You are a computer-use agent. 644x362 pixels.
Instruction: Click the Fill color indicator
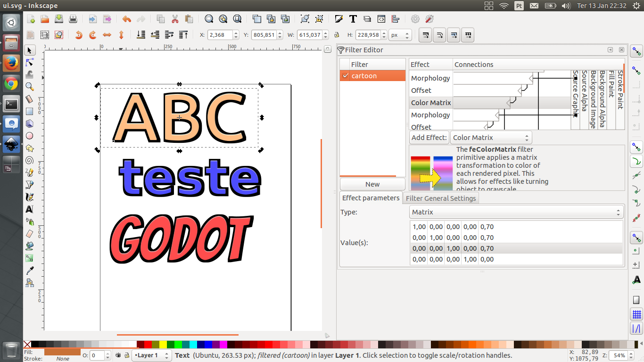[63, 352]
